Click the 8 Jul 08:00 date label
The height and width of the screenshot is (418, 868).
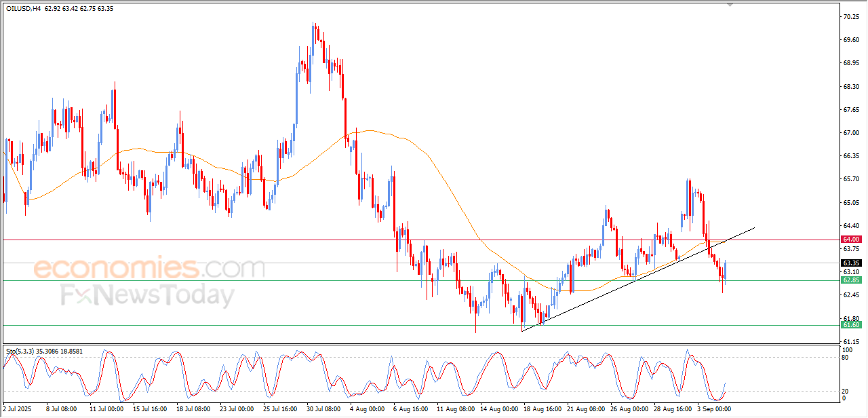pyautogui.click(x=60, y=409)
